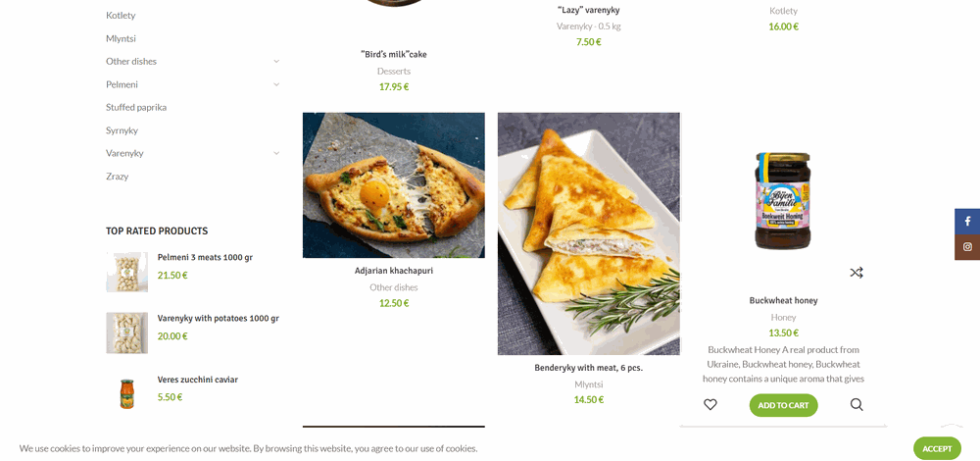Click the Veres zucchini caviar thumbnail
The height and width of the screenshot is (461, 980).
click(x=127, y=393)
